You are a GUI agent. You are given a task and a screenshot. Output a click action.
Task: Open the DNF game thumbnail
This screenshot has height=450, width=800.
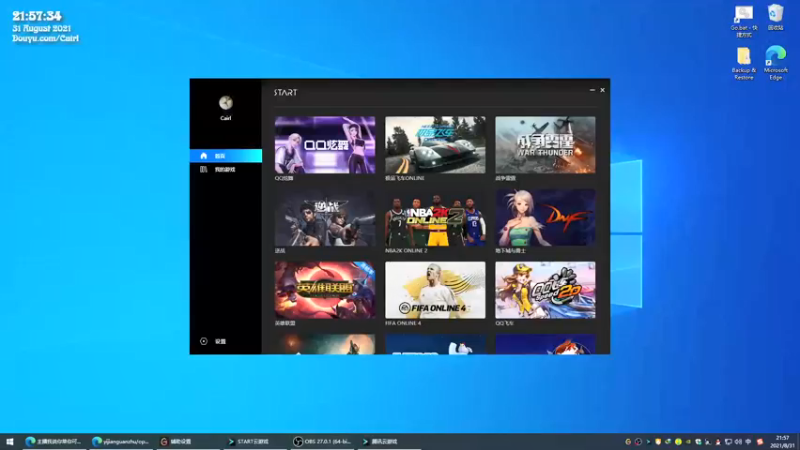(545, 218)
